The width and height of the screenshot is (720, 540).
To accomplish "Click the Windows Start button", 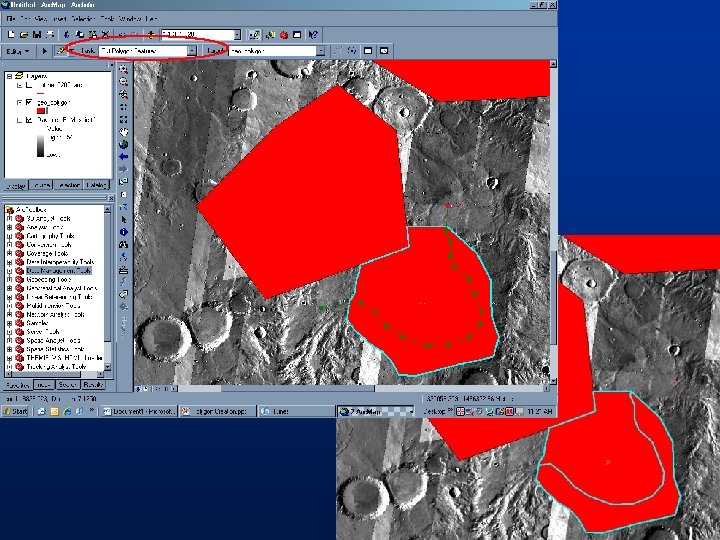I will click(x=15, y=411).
